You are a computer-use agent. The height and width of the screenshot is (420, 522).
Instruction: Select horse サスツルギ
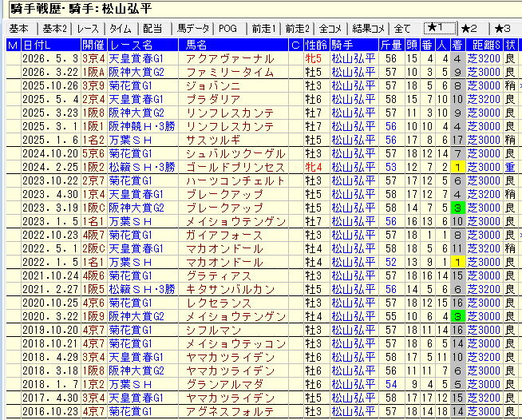pos(213,141)
